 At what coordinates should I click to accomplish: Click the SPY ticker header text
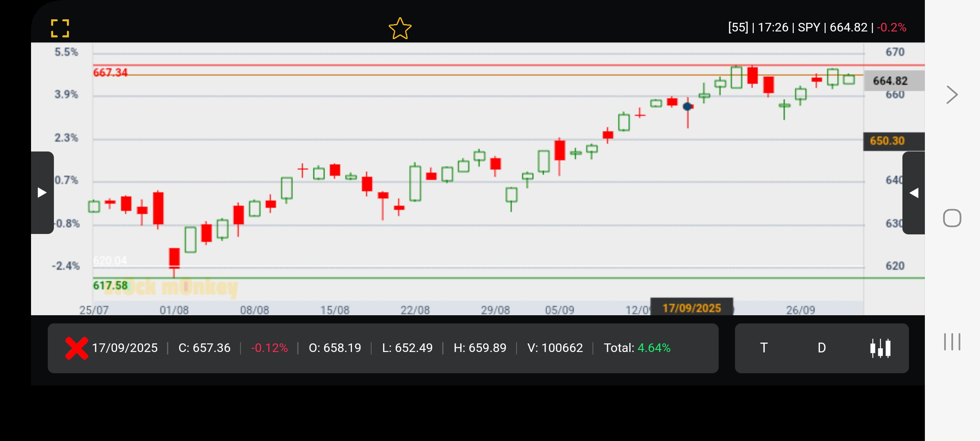808,27
